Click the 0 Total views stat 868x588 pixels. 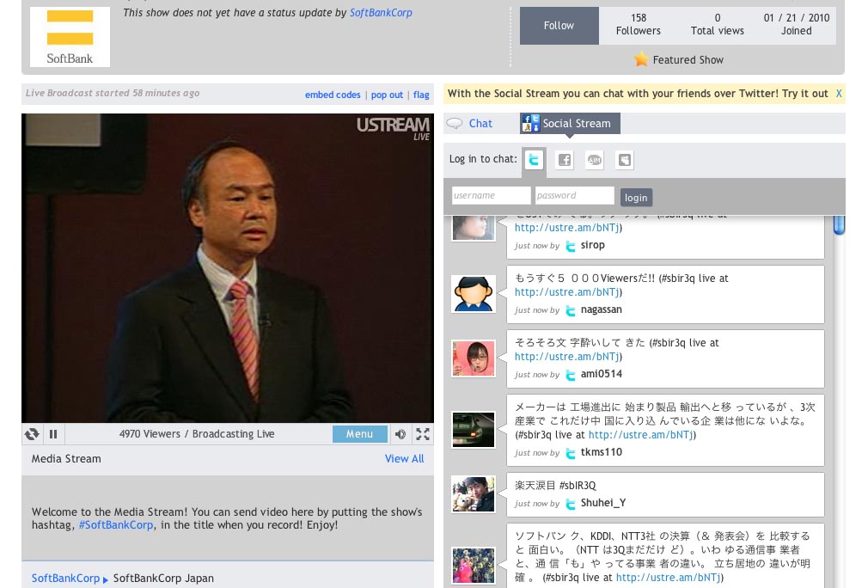(718, 24)
